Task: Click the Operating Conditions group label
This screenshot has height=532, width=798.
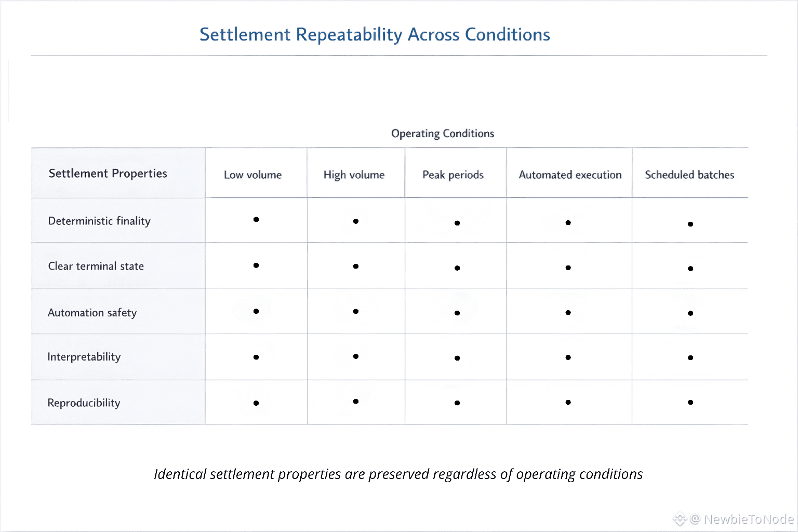Action: (x=443, y=134)
